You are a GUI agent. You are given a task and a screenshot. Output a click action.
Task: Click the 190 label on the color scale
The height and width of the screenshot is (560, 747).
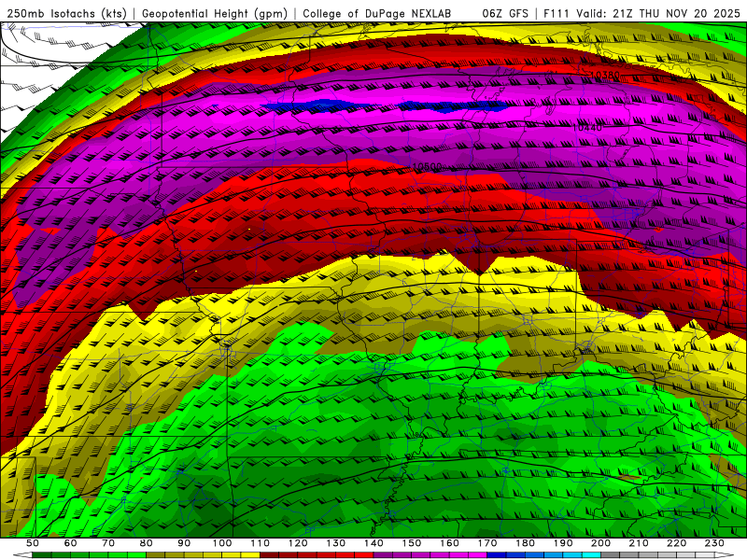point(563,543)
